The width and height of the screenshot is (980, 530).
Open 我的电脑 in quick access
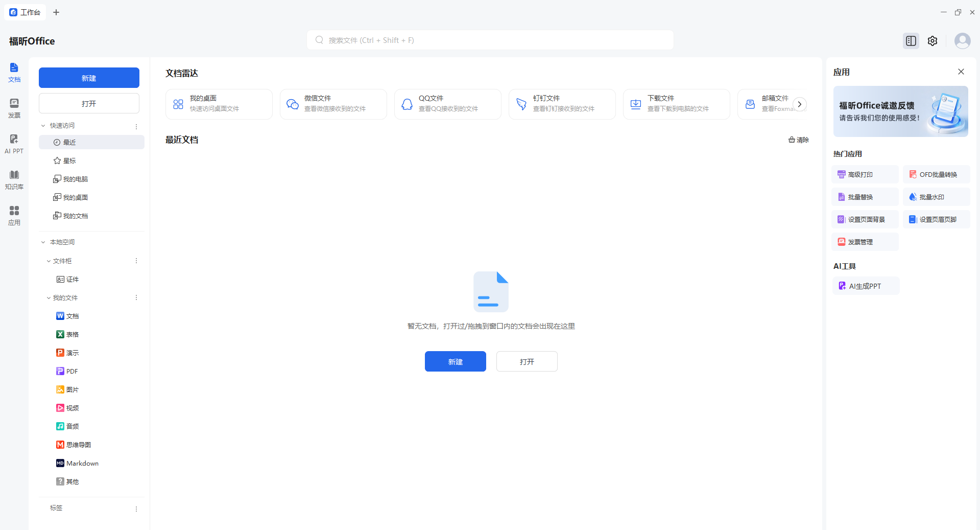91,179
